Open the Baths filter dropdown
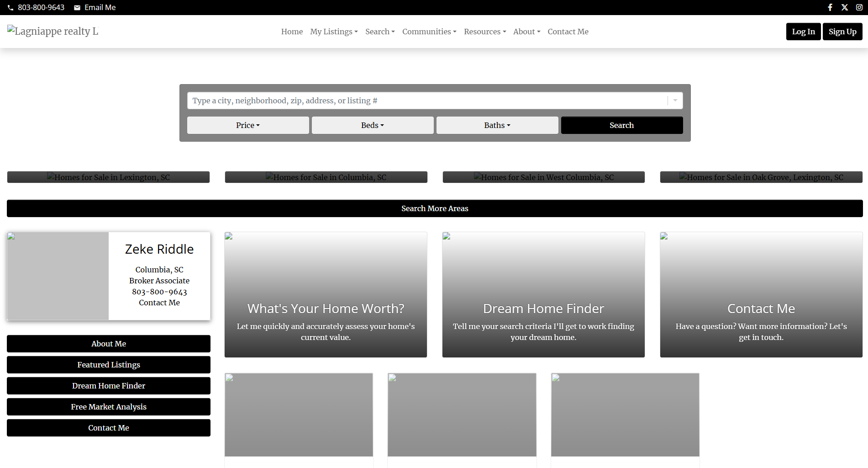The width and height of the screenshot is (868, 468). (497, 125)
